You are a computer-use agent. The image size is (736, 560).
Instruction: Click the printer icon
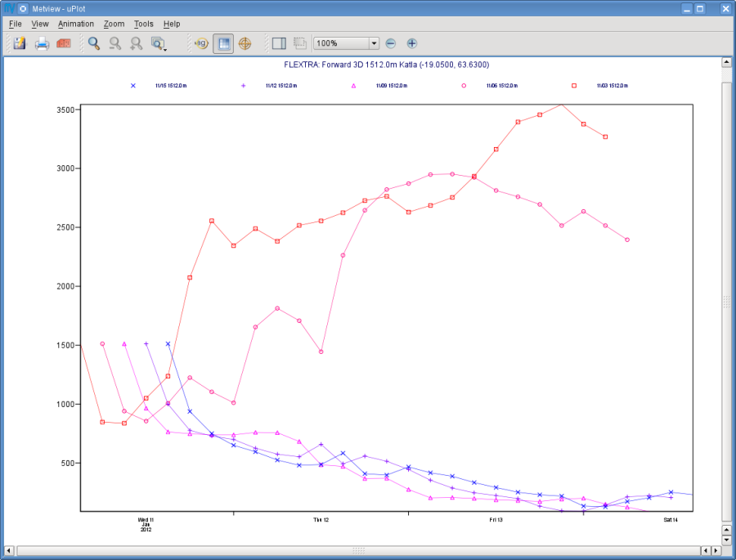point(42,43)
